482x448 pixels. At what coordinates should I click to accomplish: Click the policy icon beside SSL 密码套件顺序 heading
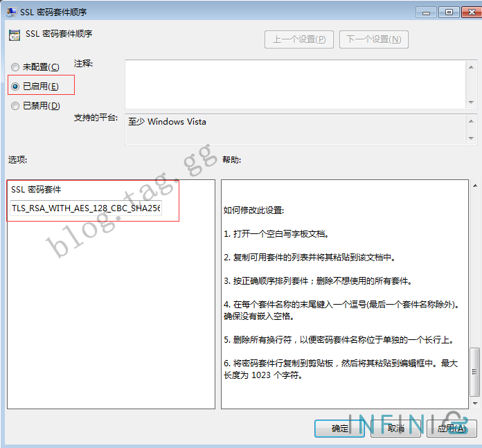pyautogui.click(x=13, y=35)
